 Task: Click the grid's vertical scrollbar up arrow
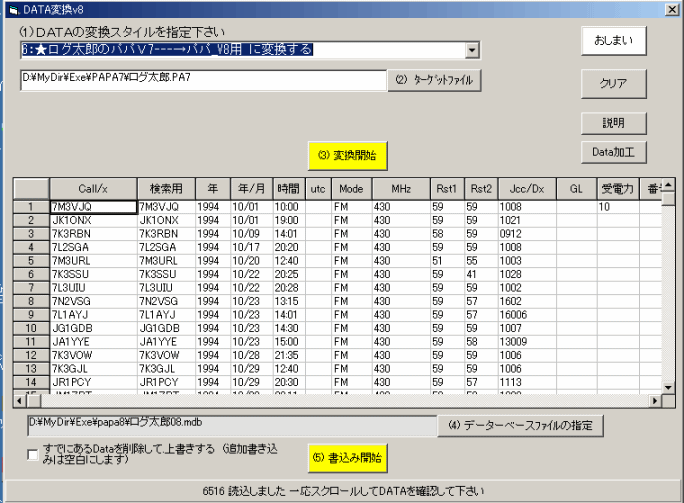[x=668, y=185]
